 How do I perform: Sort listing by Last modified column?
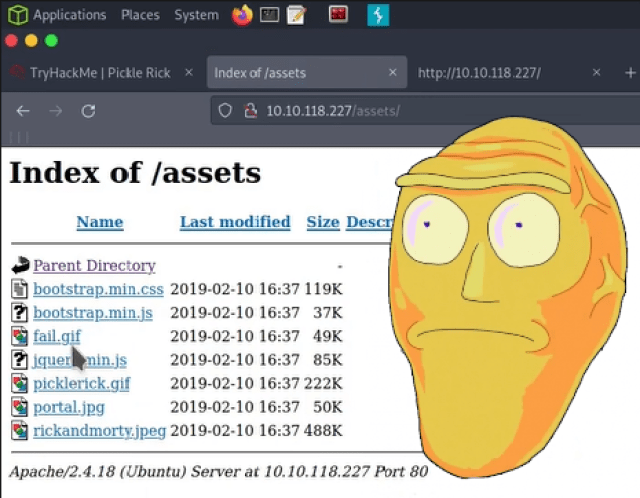click(235, 222)
